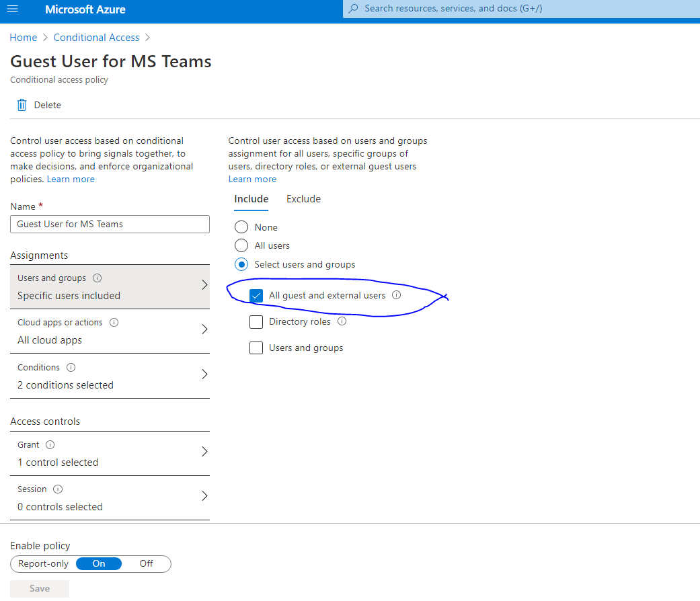This screenshot has width=700, height=601.
Task: Check the Directory roles checkbox
Action: tap(256, 322)
